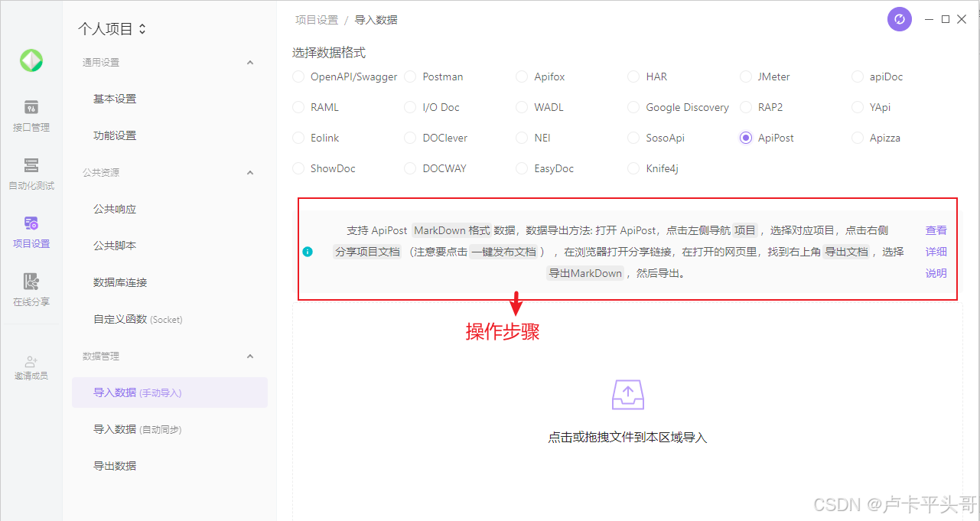Collapse the 公共资源 section
Viewport: 980px width, 521px height.
(250, 173)
